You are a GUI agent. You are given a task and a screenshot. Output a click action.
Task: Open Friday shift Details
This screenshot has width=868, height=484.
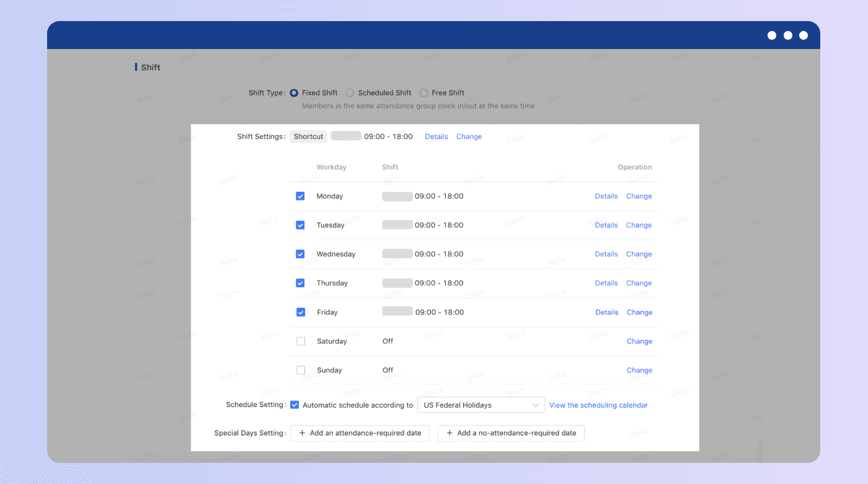(x=607, y=312)
